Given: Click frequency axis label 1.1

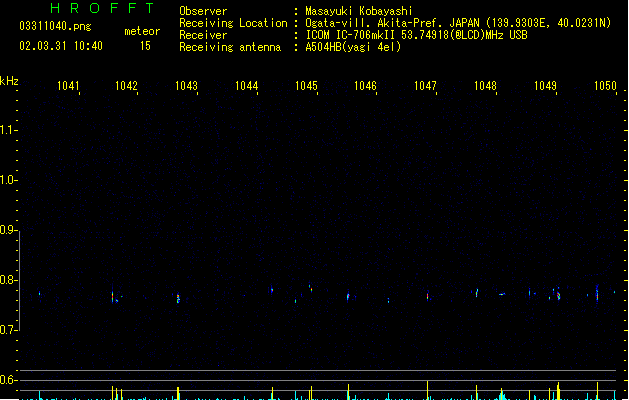Looking at the screenshot, I should coord(8,130).
